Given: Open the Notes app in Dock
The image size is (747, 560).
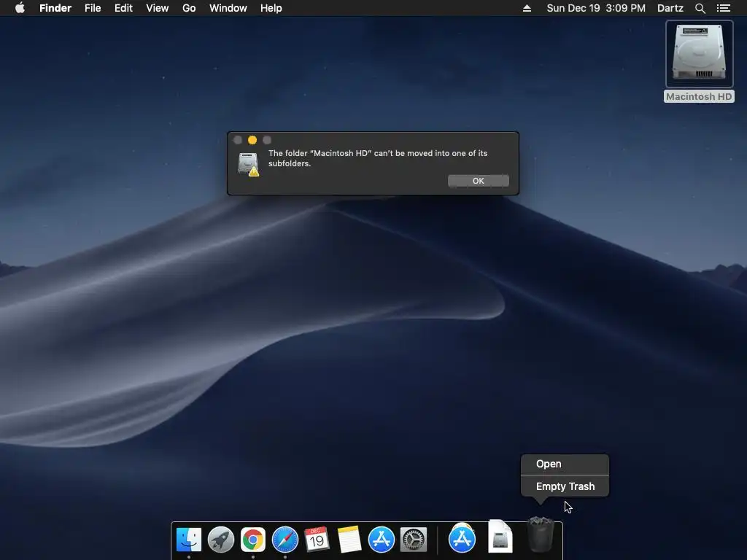Looking at the screenshot, I should [349, 540].
